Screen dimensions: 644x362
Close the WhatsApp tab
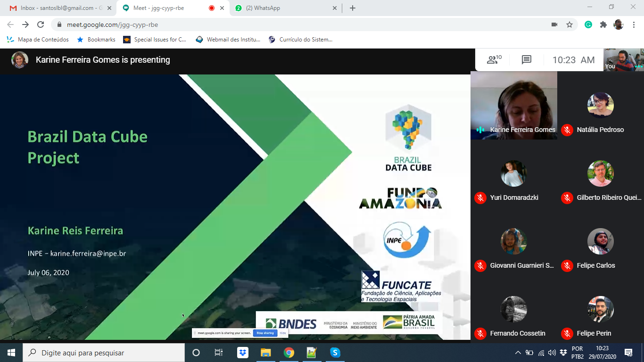[x=335, y=8]
